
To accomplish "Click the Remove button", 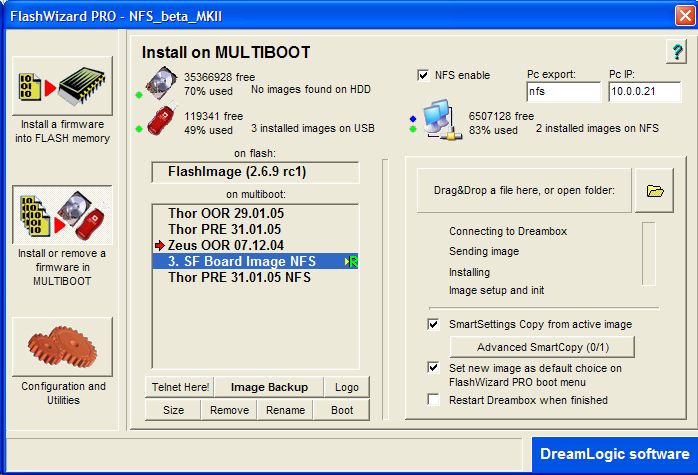I will pyautogui.click(x=229, y=410).
